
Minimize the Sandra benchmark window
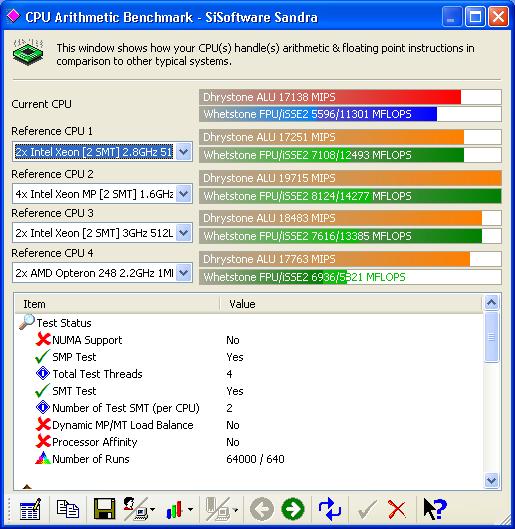point(452,17)
